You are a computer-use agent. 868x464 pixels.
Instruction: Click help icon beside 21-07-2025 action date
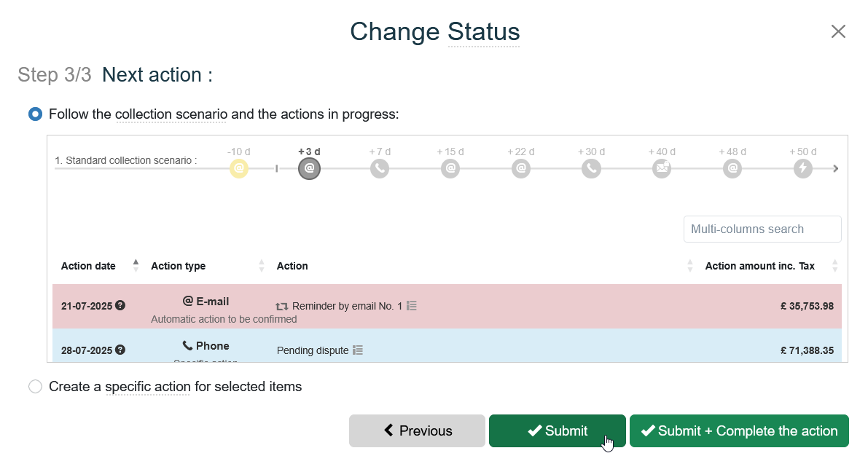(120, 306)
